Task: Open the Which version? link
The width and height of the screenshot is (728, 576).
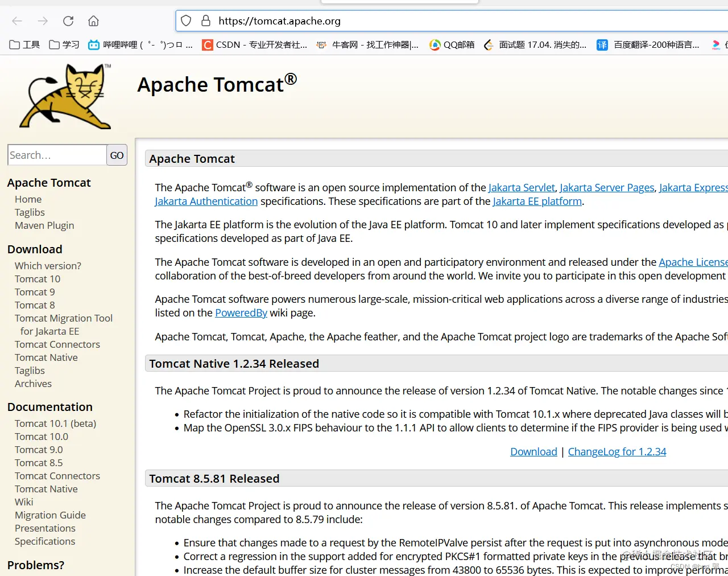Action: tap(48, 266)
